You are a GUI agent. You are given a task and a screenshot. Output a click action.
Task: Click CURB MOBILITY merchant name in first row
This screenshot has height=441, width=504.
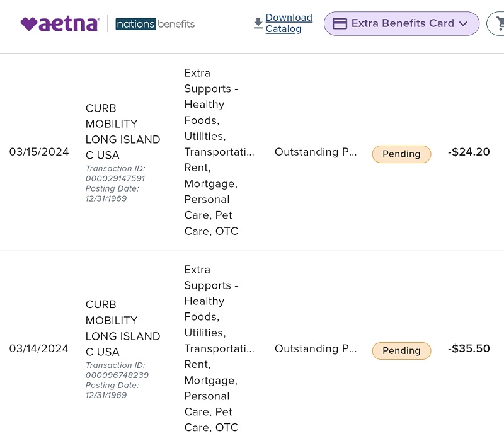pyautogui.click(x=123, y=132)
